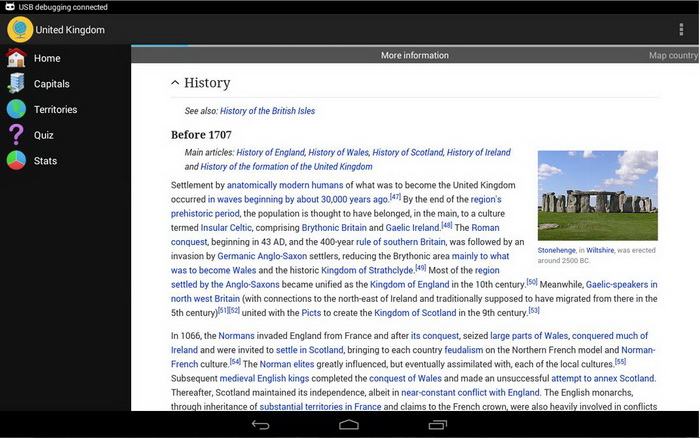Viewport: 700px width, 438px height.
Task: Click the Capitals building icon
Action: pos(17,83)
